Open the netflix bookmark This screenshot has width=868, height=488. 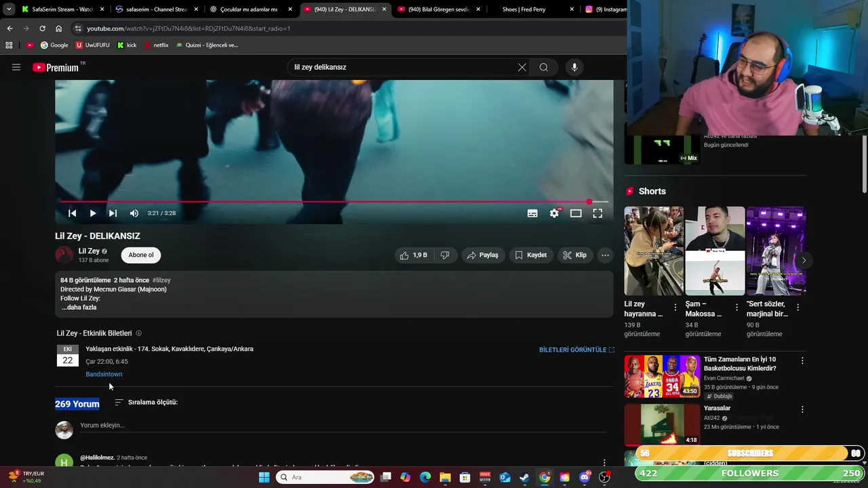click(156, 45)
